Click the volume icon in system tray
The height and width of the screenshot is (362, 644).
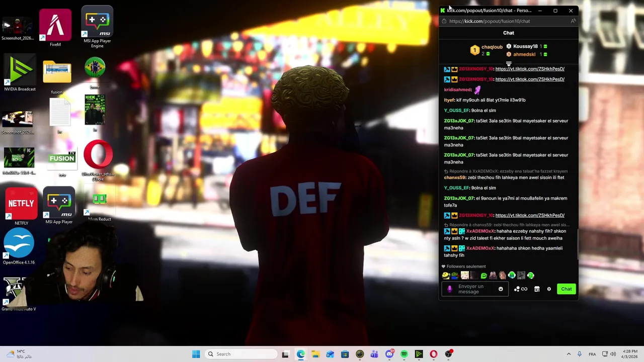[x=613, y=354]
